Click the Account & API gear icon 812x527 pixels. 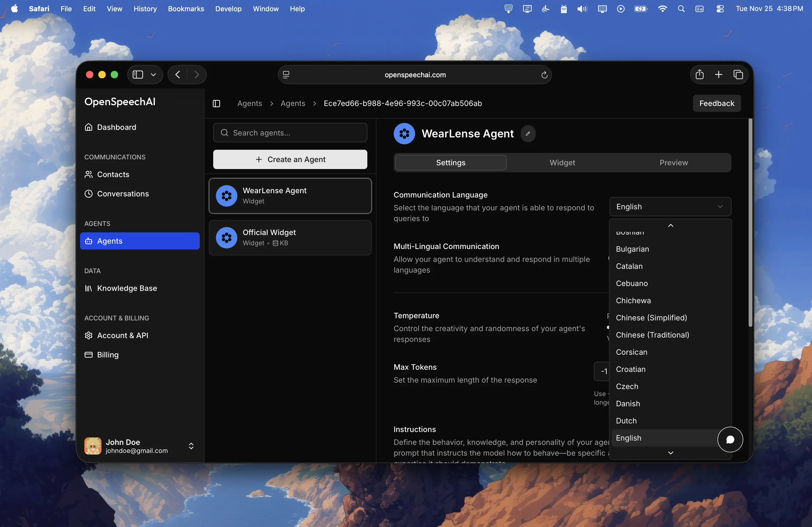(89, 335)
